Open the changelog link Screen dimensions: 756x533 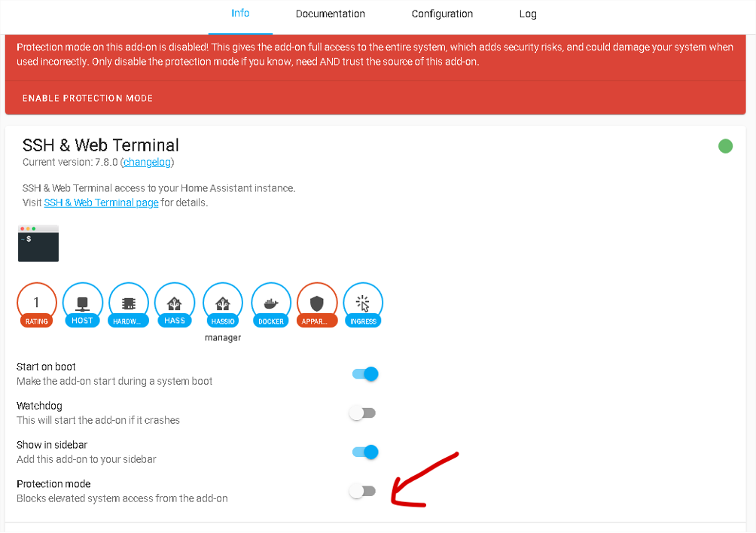tap(147, 163)
